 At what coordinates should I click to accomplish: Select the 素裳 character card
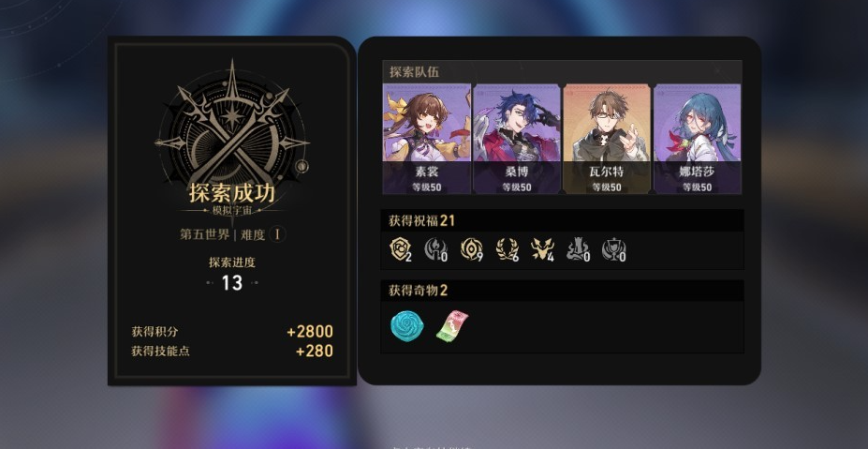pyautogui.click(x=426, y=139)
